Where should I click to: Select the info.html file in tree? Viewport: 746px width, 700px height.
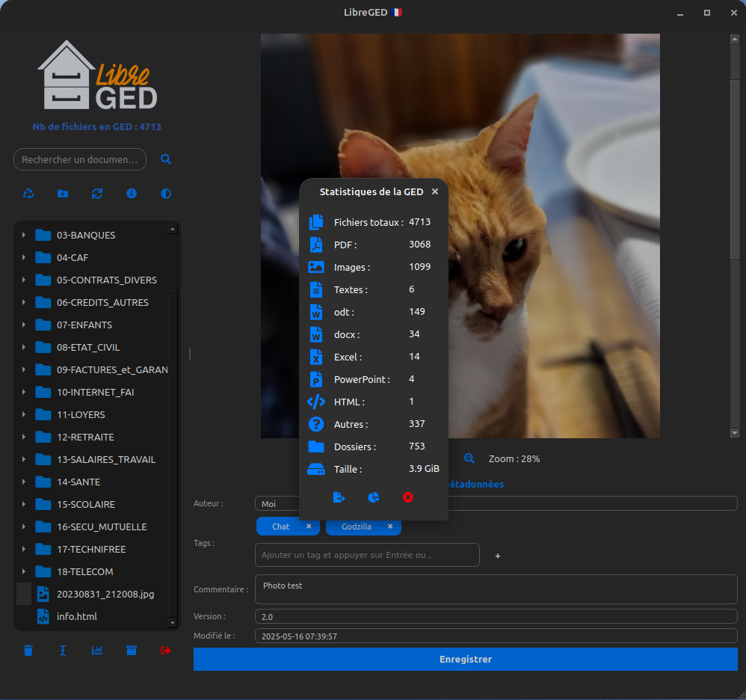77,617
